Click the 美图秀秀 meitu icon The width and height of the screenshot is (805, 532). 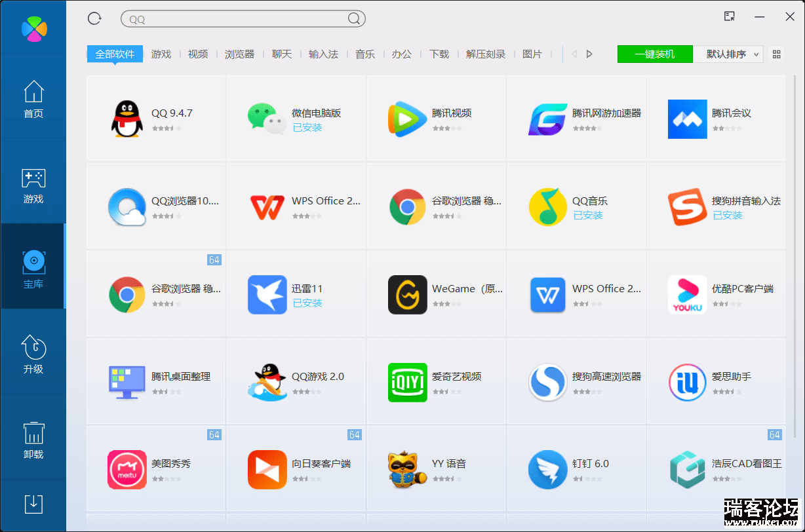[x=127, y=470]
